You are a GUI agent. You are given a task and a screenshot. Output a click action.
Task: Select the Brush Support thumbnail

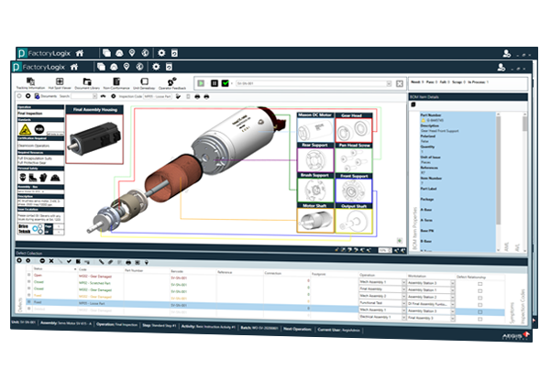tap(315, 188)
